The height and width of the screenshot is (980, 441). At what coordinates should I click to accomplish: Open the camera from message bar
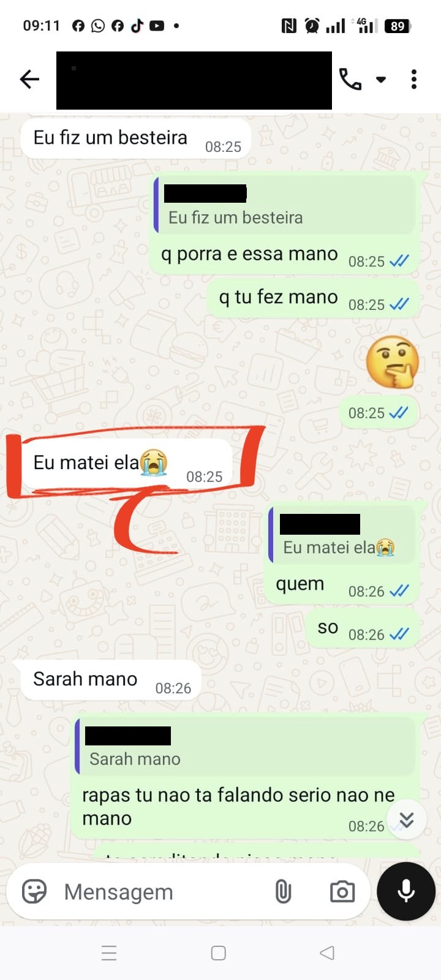click(342, 891)
